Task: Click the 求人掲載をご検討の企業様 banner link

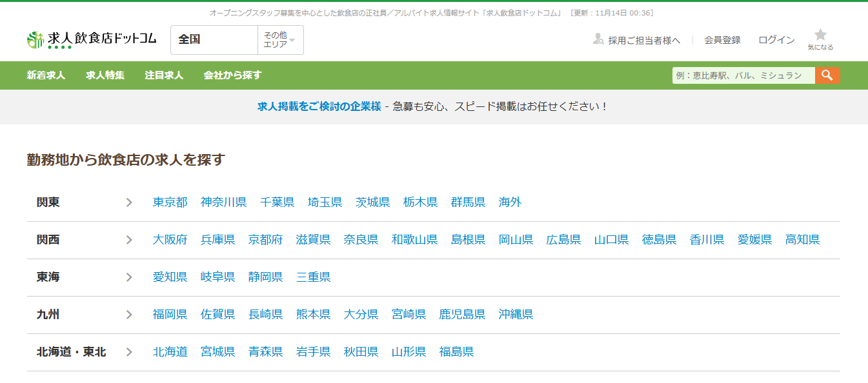Action: [x=319, y=106]
